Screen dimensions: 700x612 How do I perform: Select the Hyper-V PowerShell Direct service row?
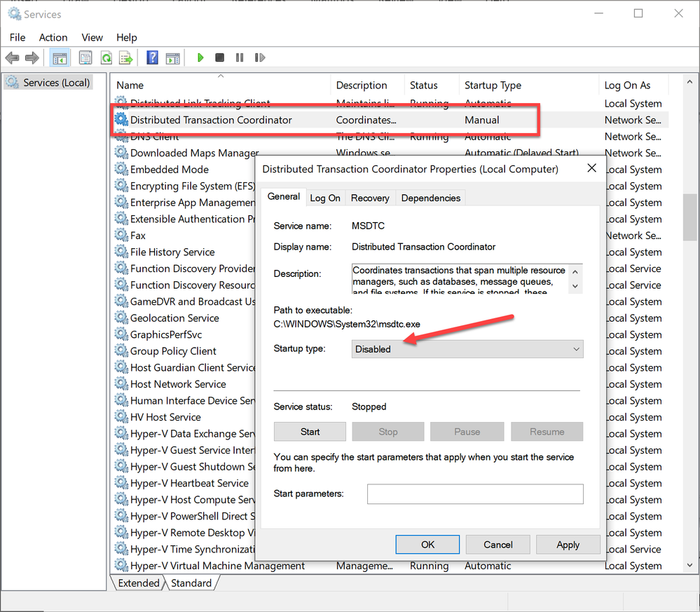coord(193,516)
